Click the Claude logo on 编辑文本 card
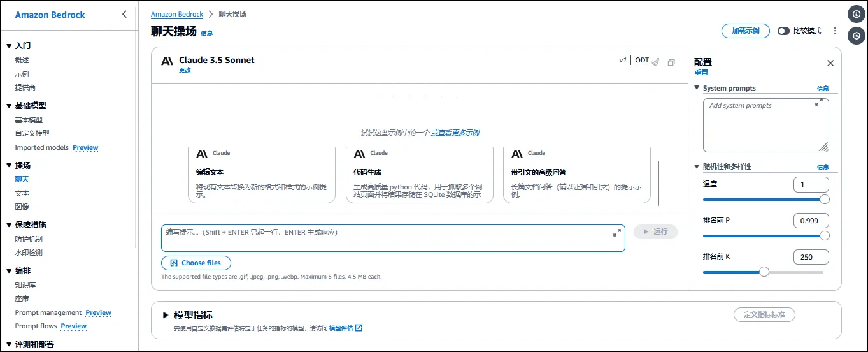868x352 pixels. click(203, 153)
